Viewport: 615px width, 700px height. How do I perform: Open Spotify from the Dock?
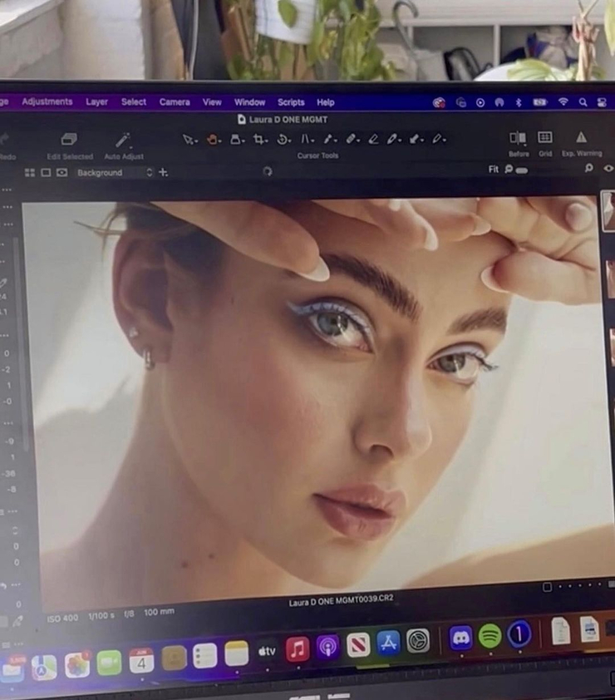click(x=490, y=636)
